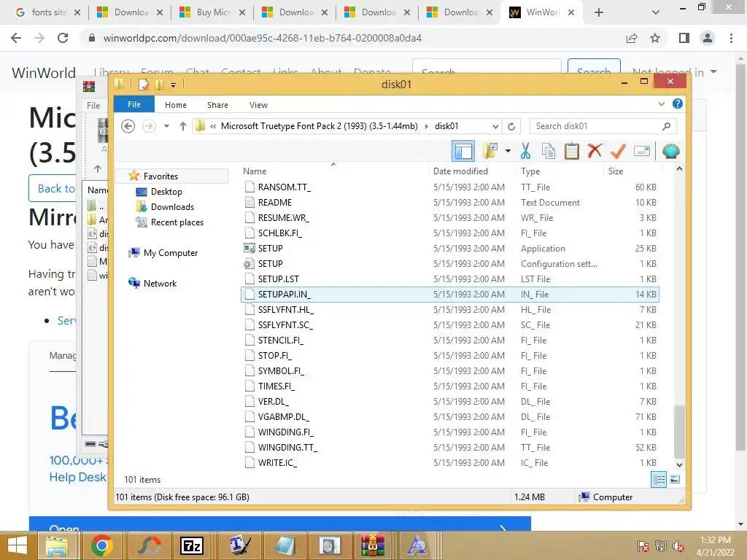Select My Computer in navigation pane
The height and width of the screenshot is (560, 747).
(171, 253)
